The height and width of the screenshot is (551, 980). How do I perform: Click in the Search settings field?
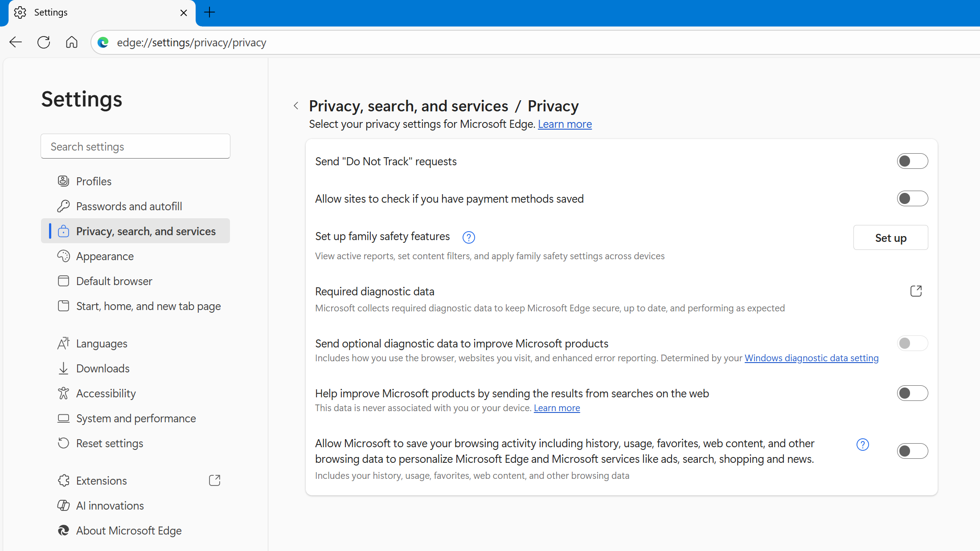(135, 147)
